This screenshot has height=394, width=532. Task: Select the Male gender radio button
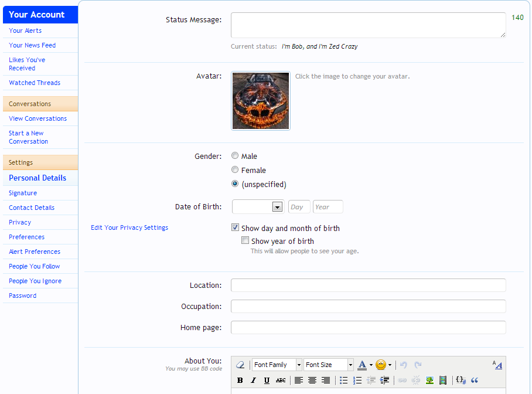pyautogui.click(x=235, y=155)
